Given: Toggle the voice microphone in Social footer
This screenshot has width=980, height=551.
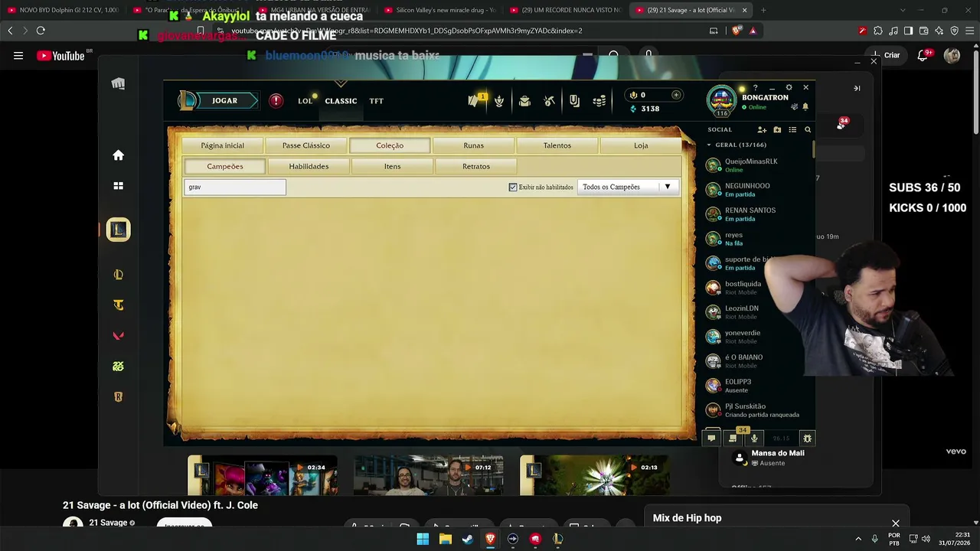Looking at the screenshot, I should click(754, 439).
